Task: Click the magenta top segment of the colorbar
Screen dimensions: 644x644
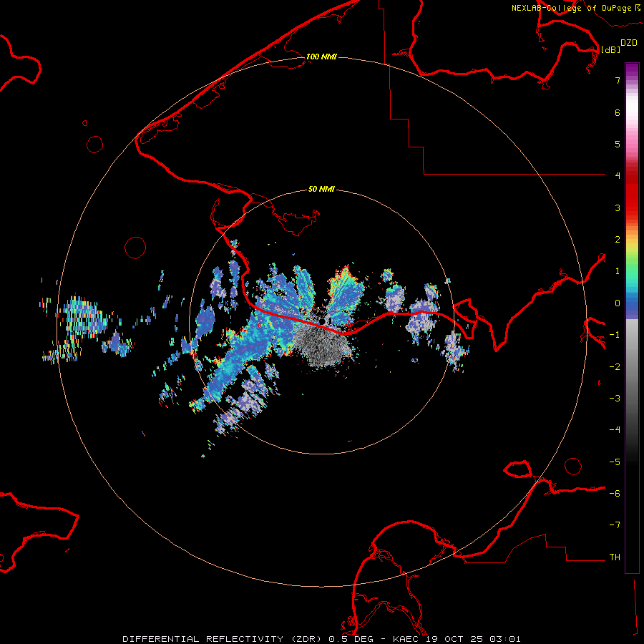Action: [632, 71]
